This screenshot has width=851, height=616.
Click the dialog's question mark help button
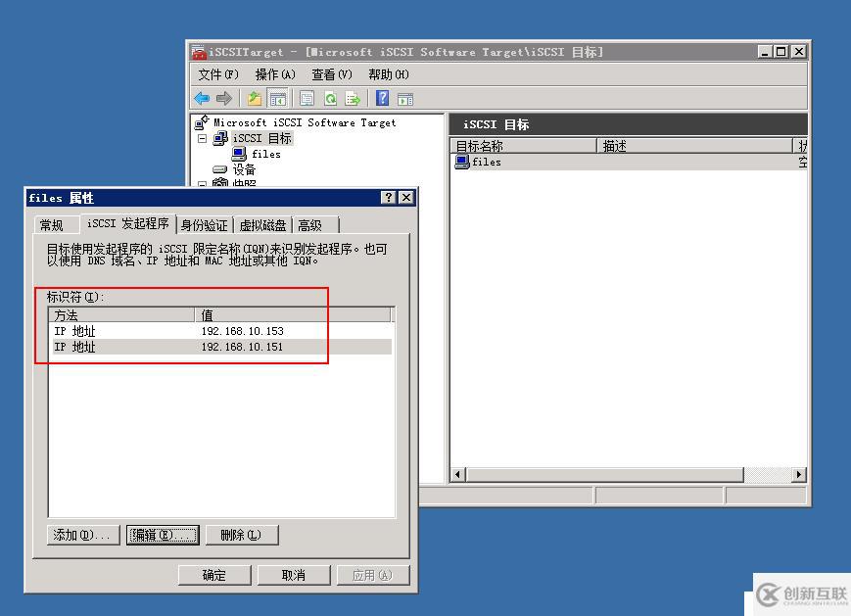click(389, 198)
